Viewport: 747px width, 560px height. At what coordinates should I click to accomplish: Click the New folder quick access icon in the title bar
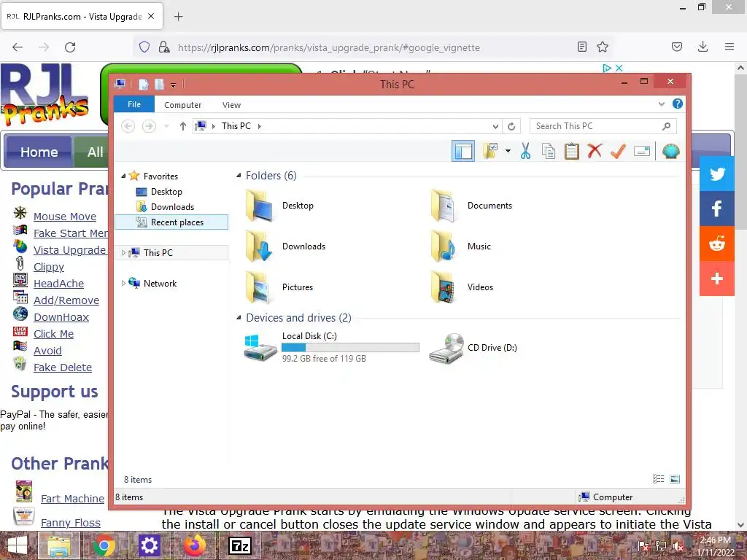click(159, 85)
